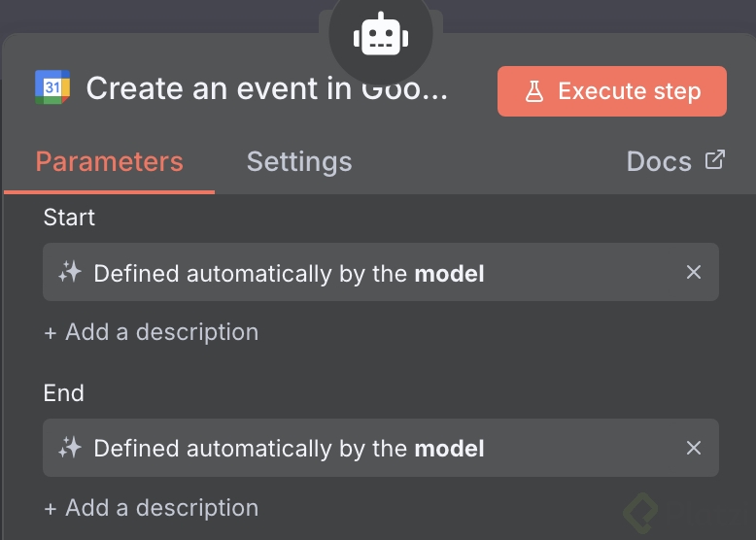756x540 pixels.
Task: Remove the End field's automatic model value
Action: (694, 448)
